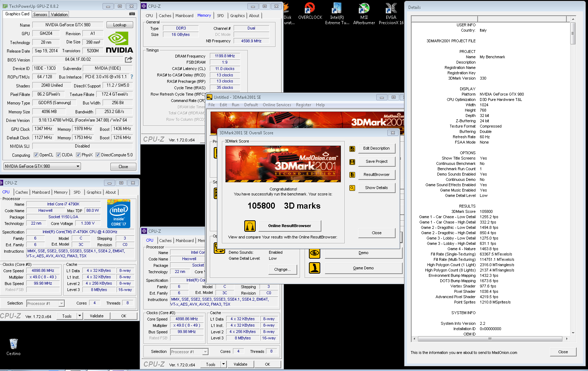The image size is (588, 371).
Task: Click the Details window vertical scrollbar thumb
Action: click(x=572, y=33)
